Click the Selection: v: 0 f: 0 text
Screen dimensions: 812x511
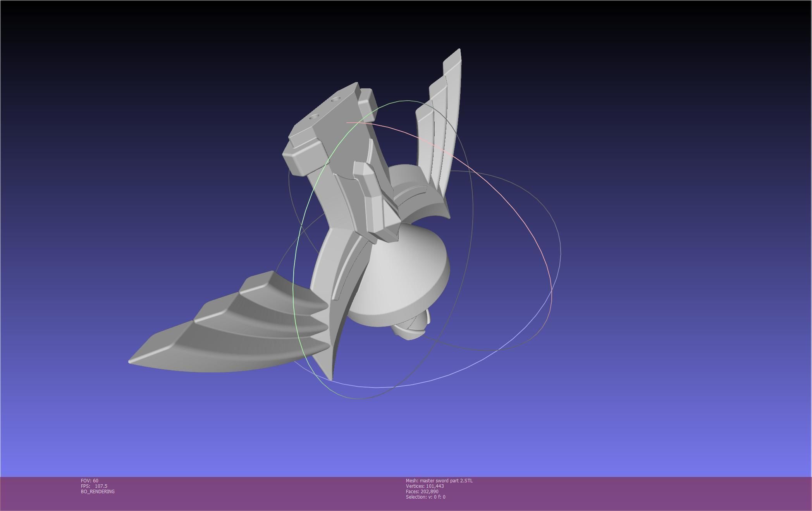(426, 497)
